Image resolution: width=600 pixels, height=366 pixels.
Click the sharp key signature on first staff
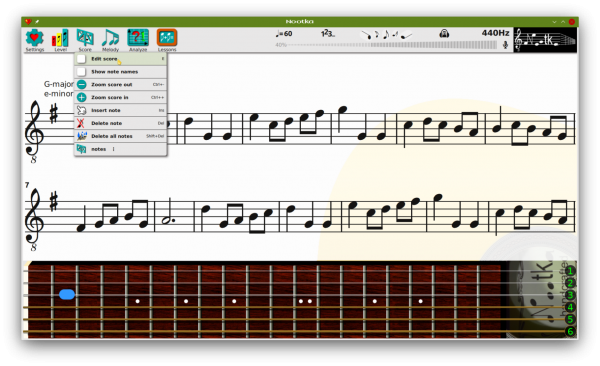pyautogui.click(x=54, y=114)
